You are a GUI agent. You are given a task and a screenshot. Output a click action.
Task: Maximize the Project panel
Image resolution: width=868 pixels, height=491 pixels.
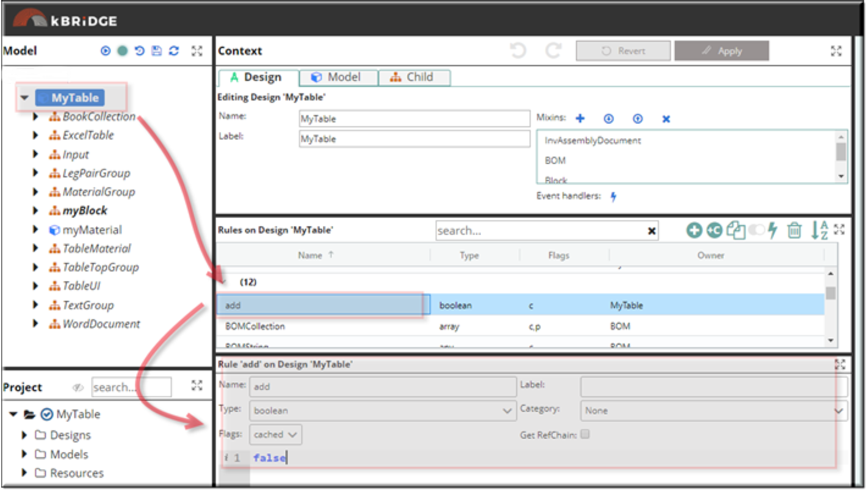click(197, 385)
